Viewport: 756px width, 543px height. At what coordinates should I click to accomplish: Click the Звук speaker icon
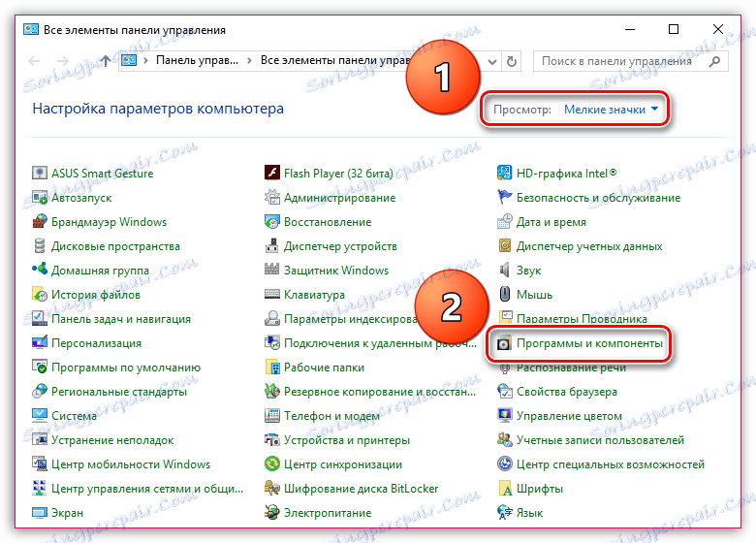click(504, 271)
